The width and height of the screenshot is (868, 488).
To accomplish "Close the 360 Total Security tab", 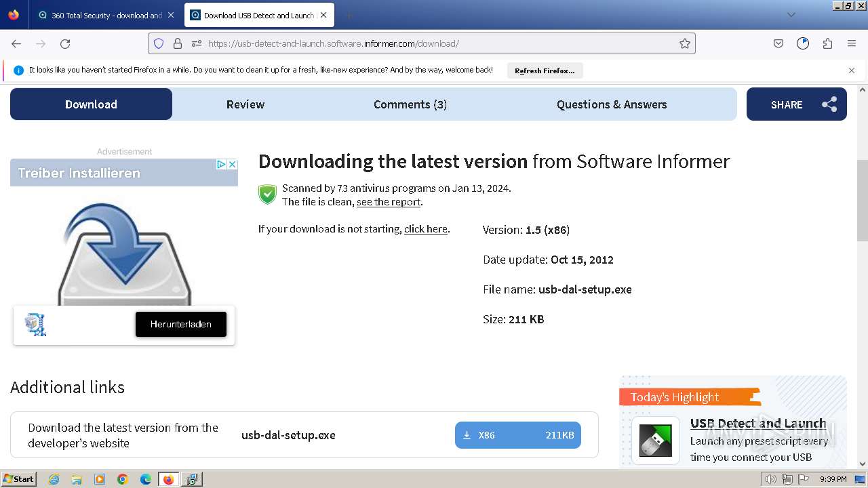I will 170,15.
